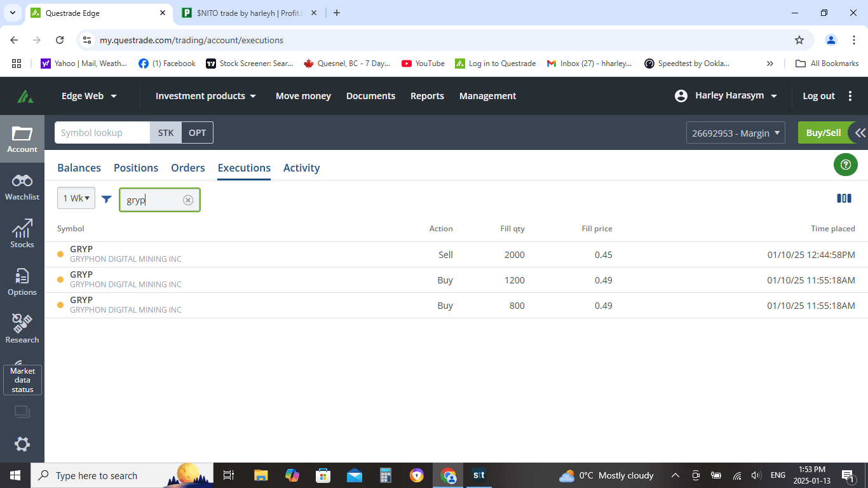868x488 pixels.
Task: Open a new browser tab
Action: [337, 13]
